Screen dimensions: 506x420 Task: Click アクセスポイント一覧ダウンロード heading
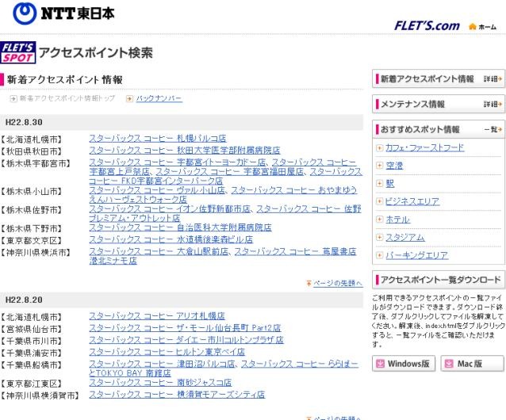(x=440, y=280)
